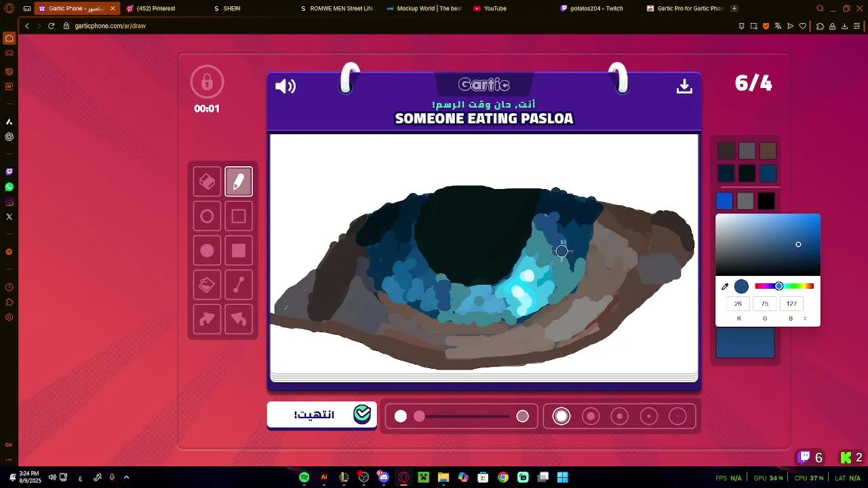Viewport: 868px width, 488px height.
Task: Switch to the ROMWE MEN Street Life tab
Action: tap(338, 8)
